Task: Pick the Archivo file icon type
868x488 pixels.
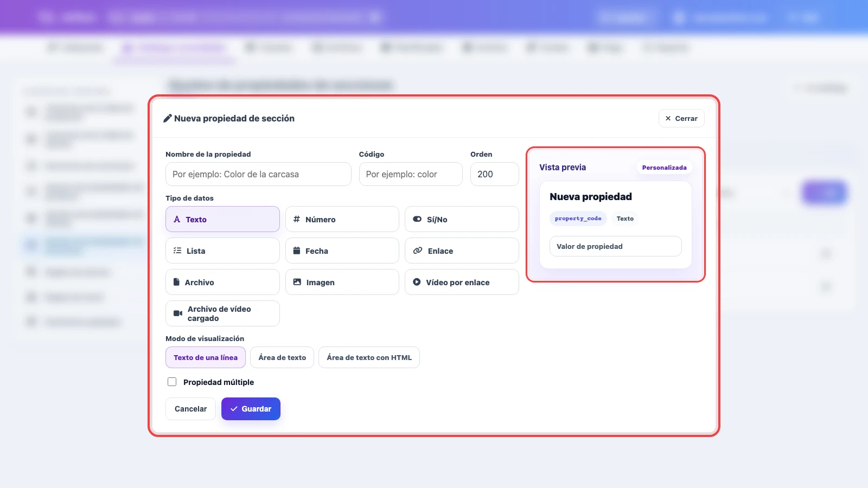Action: tap(176, 282)
